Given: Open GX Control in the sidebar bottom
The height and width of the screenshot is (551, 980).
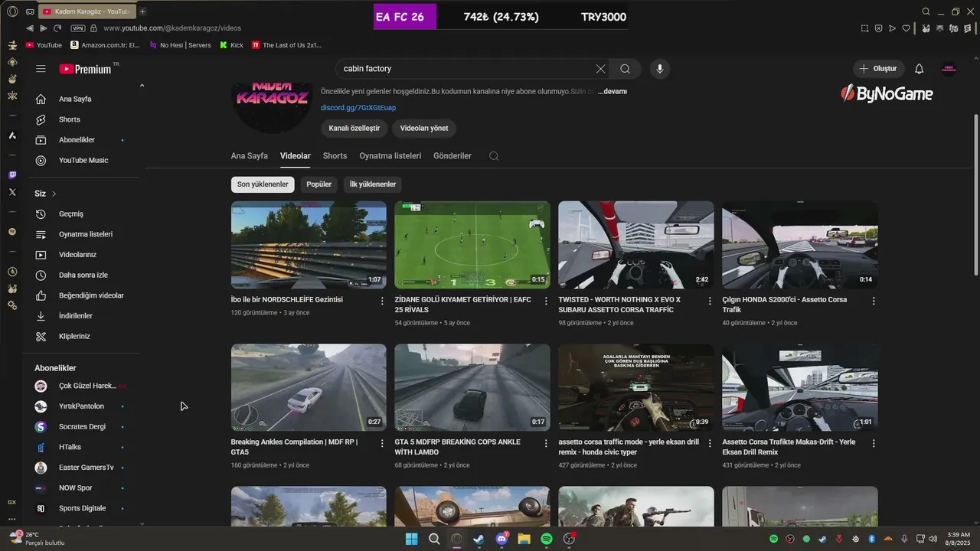Looking at the screenshot, I should tap(12, 502).
